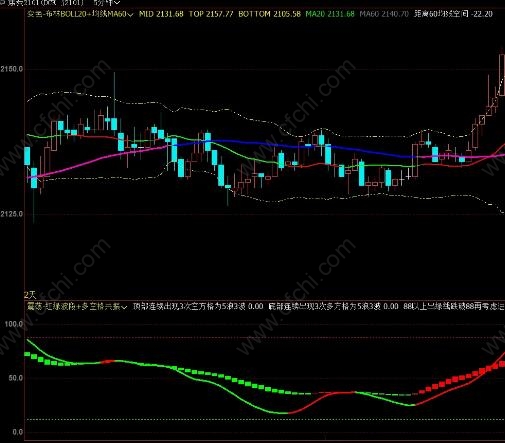Select the TOP 2157.77 indicator label
Screen dimensions: 505x443
pyautogui.click(x=211, y=14)
